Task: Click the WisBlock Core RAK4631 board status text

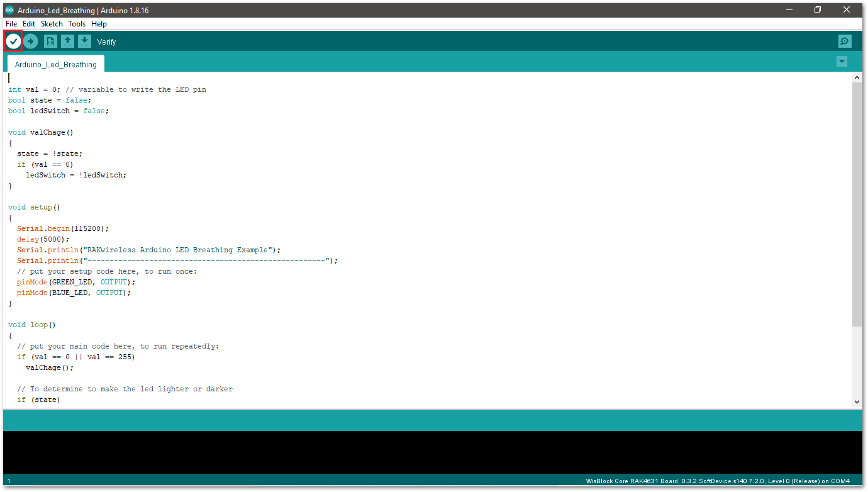Action: tap(718, 481)
